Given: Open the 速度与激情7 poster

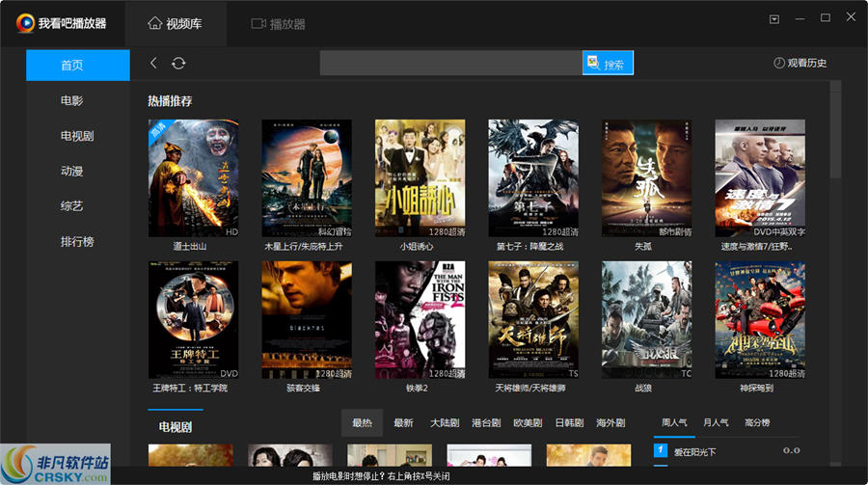Looking at the screenshot, I should click(760, 178).
